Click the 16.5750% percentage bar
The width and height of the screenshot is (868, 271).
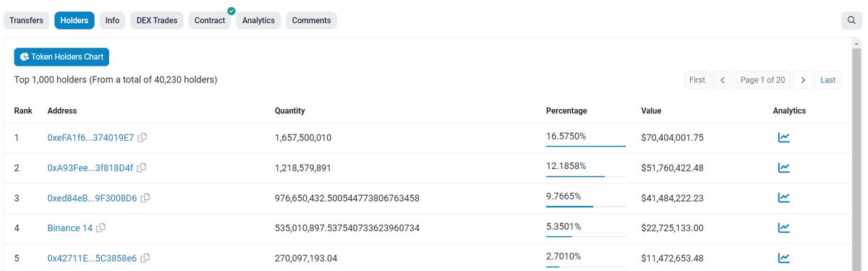tap(586, 146)
